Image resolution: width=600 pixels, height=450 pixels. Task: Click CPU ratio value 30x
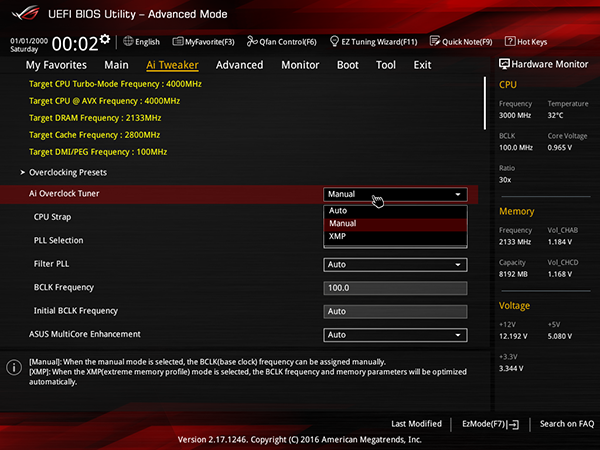click(x=505, y=180)
